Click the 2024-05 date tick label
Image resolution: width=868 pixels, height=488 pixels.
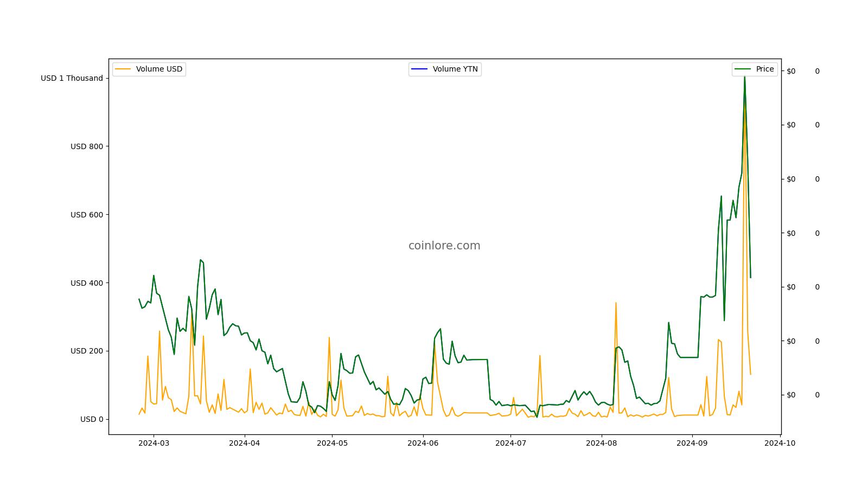coord(332,443)
